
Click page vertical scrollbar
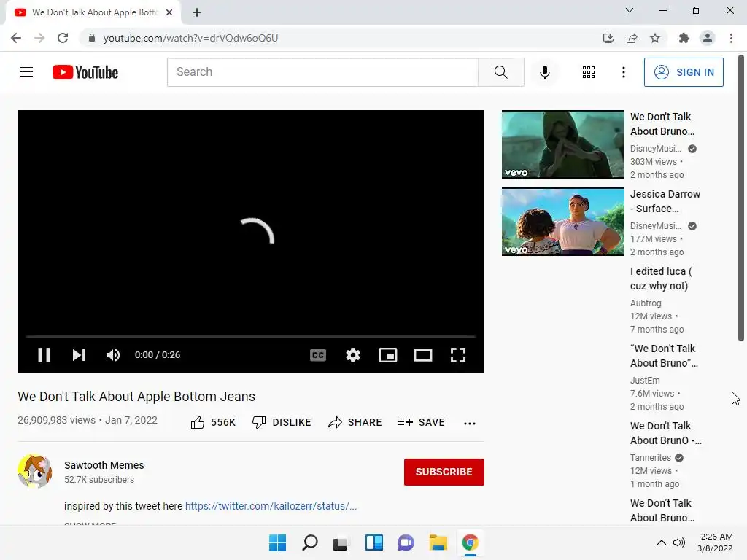741,198
